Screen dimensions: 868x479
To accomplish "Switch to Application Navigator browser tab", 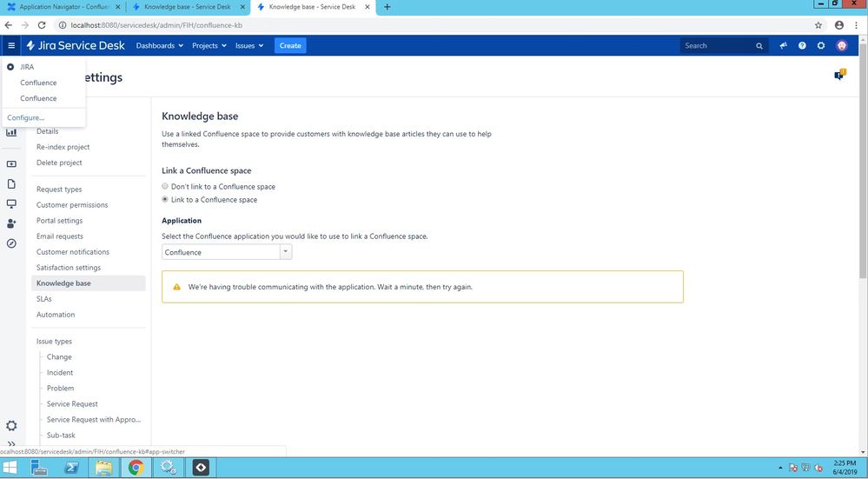I will pos(63,7).
